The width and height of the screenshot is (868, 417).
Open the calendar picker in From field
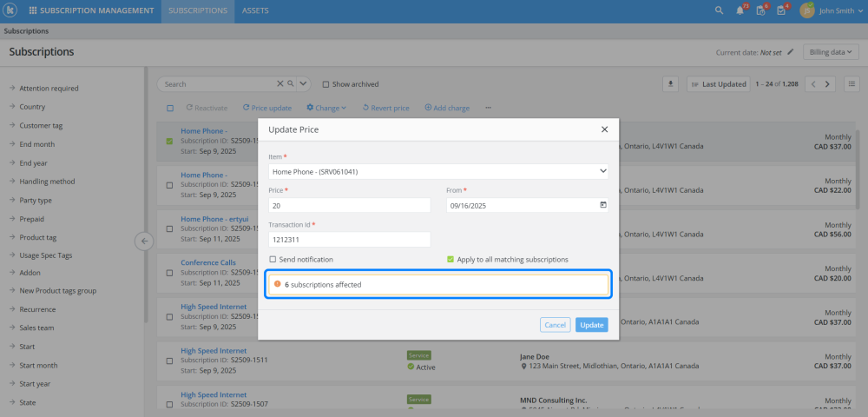click(x=603, y=206)
